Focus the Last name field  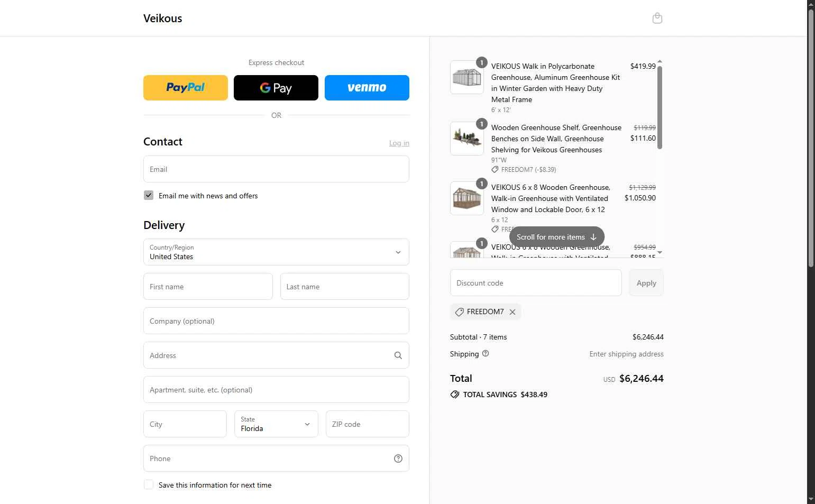coord(345,287)
